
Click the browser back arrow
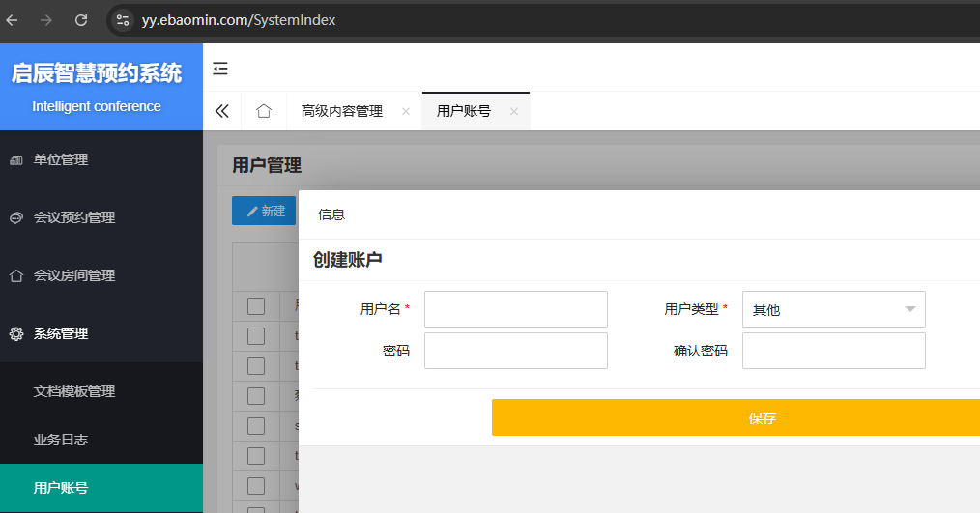[12, 19]
